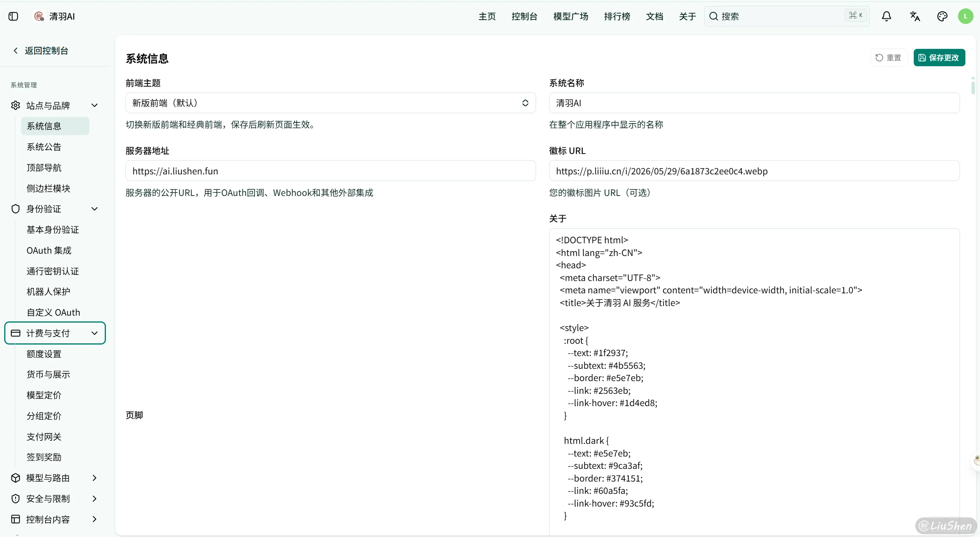980x537 pixels.
Task: Click the shield icon beside 身份验证
Action: tap(15, 209)
